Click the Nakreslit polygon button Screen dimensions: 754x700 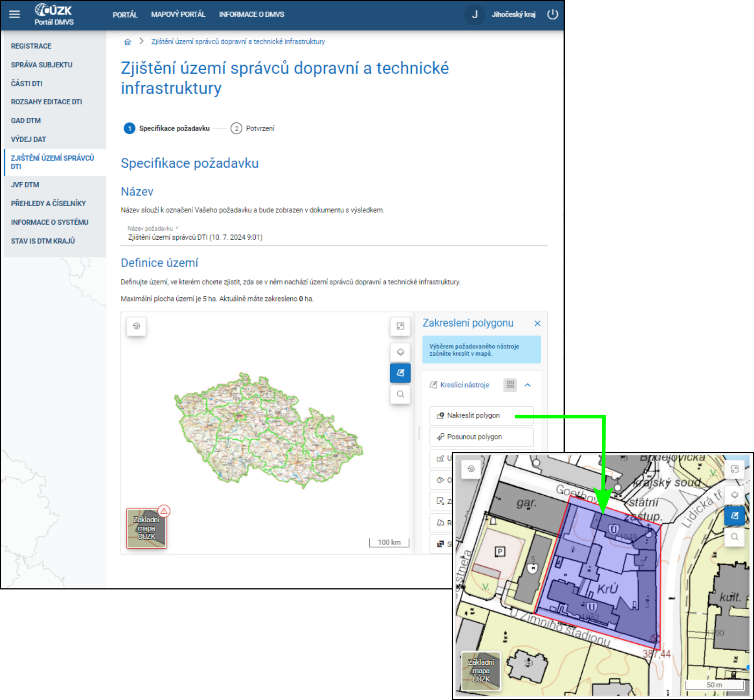[481, 416]
